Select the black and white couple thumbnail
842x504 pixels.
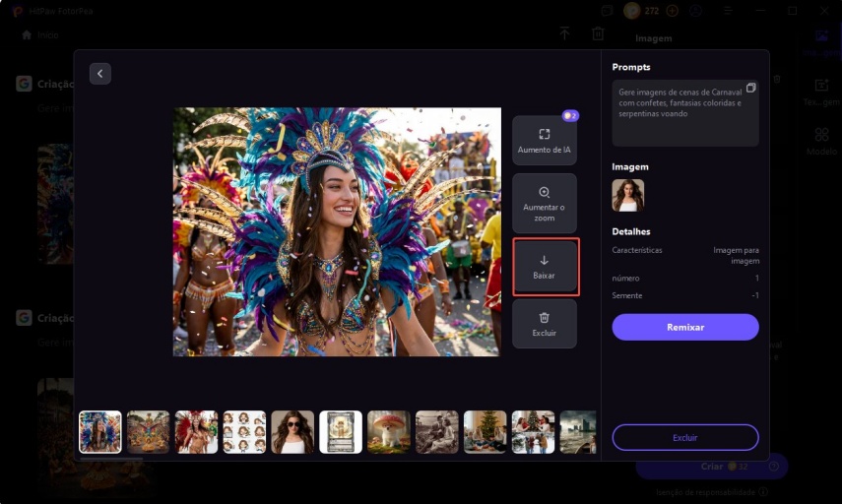point(437,432)
